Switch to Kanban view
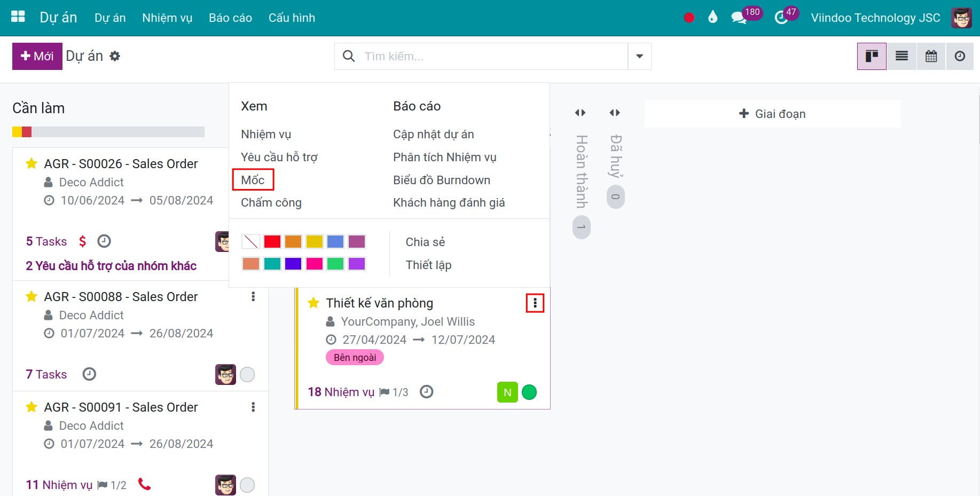 click(872, 56)
